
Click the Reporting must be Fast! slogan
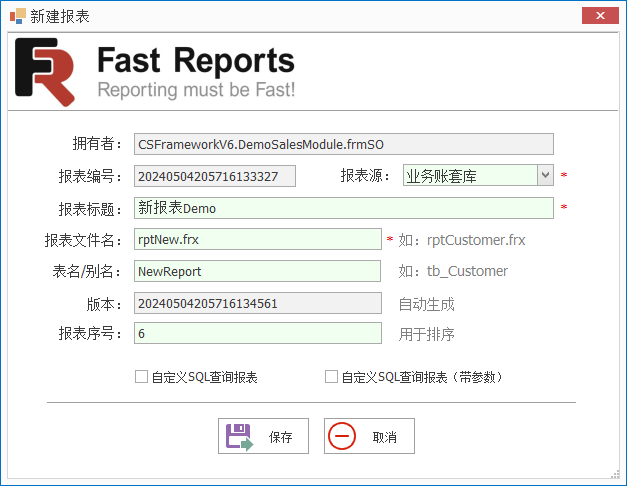[x=196, y=90]
